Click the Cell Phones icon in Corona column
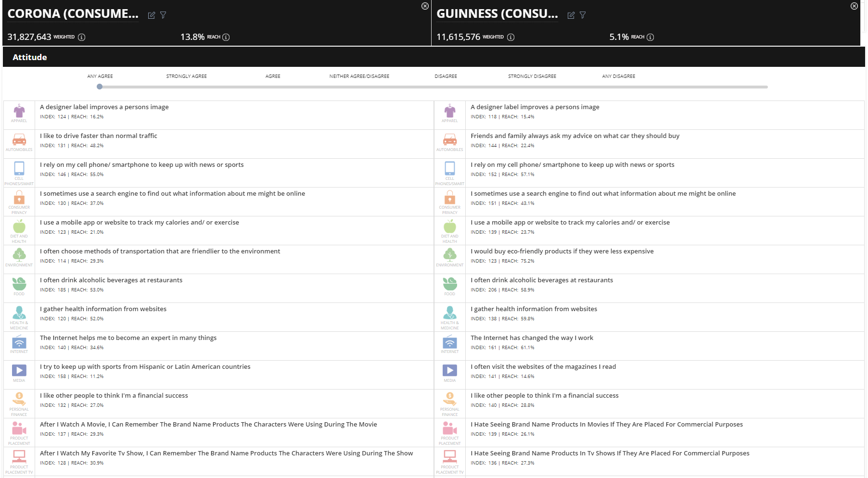 (19, 168)
